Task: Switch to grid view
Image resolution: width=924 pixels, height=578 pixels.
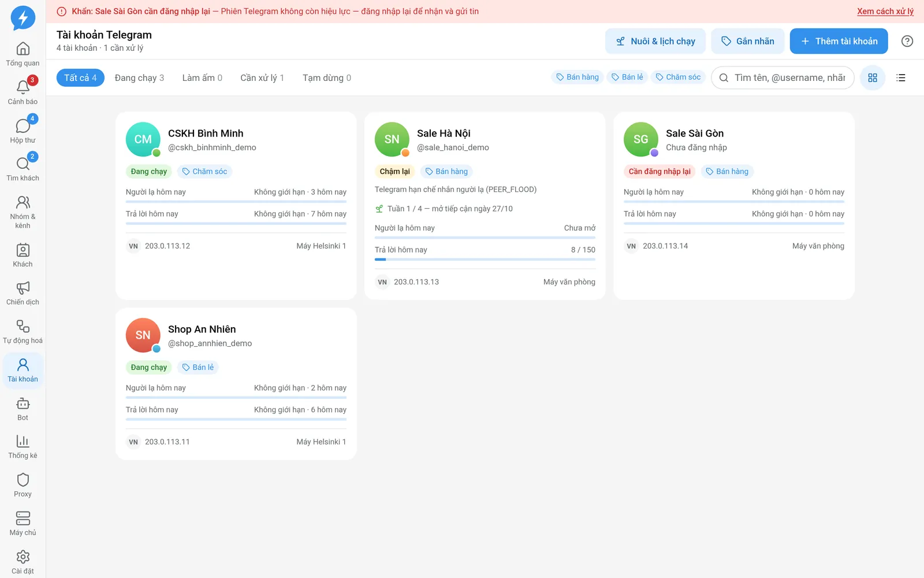Action: coord(873,77)
